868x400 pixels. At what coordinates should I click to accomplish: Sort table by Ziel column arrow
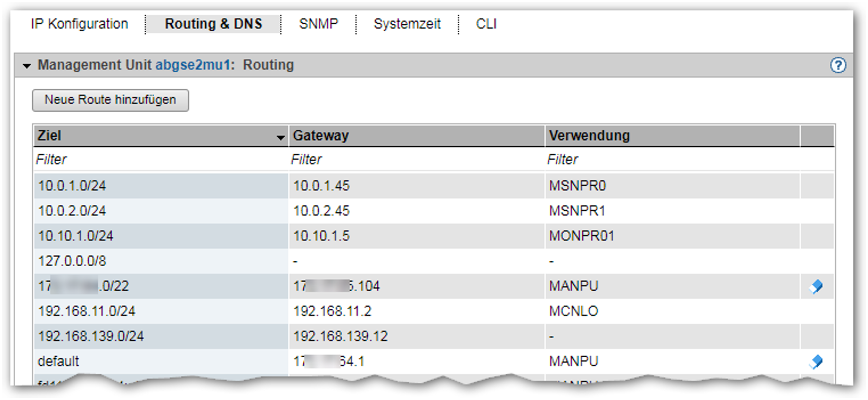click(280, 137)
